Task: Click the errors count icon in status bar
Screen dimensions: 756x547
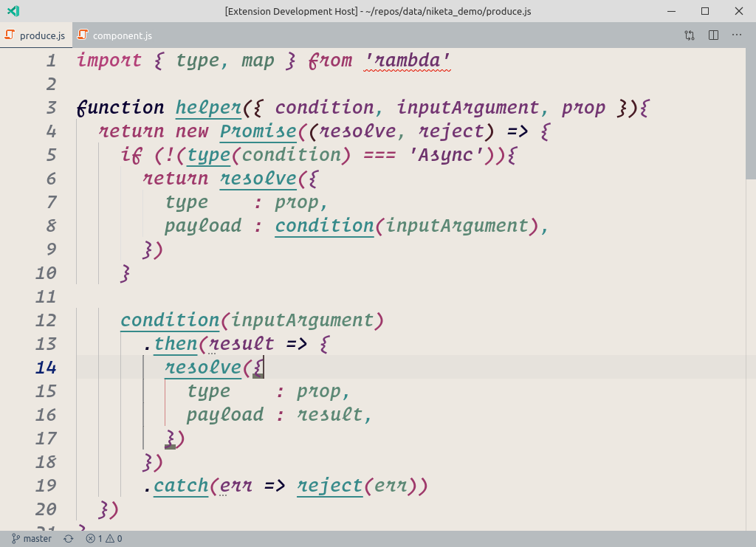Action: pos(91,539)
